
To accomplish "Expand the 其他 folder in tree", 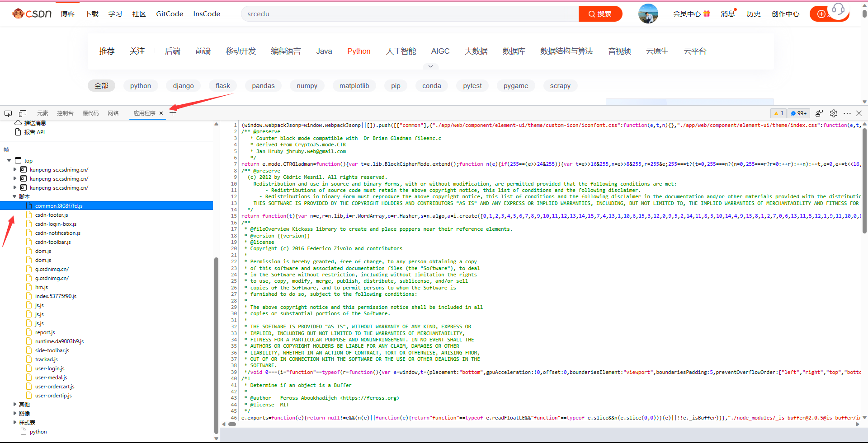I will coord(14,404).
